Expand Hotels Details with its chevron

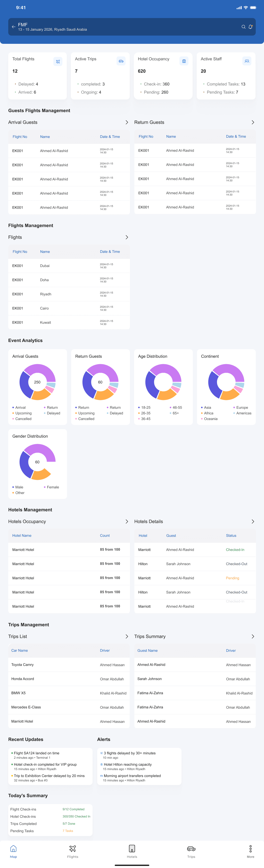(x=253, y=521)
